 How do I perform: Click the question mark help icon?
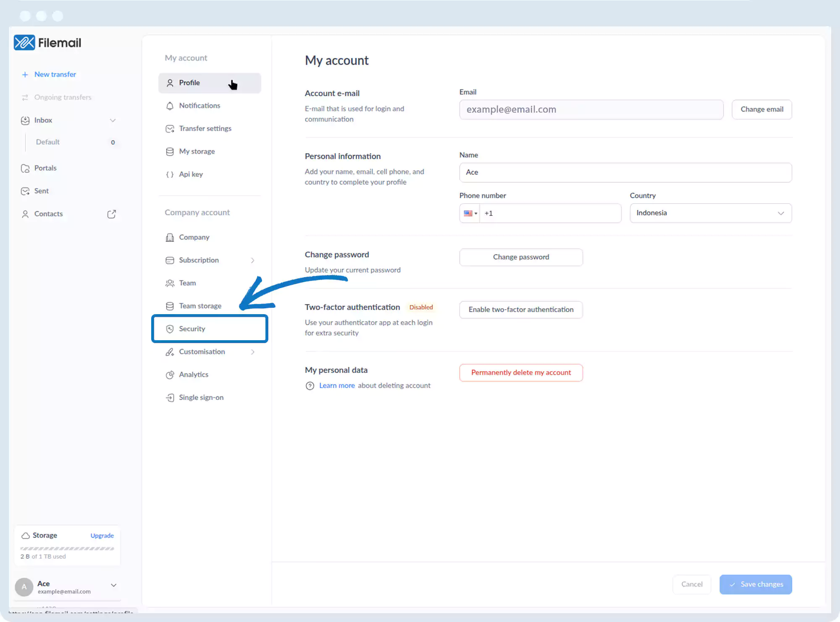tap(310, 386)
